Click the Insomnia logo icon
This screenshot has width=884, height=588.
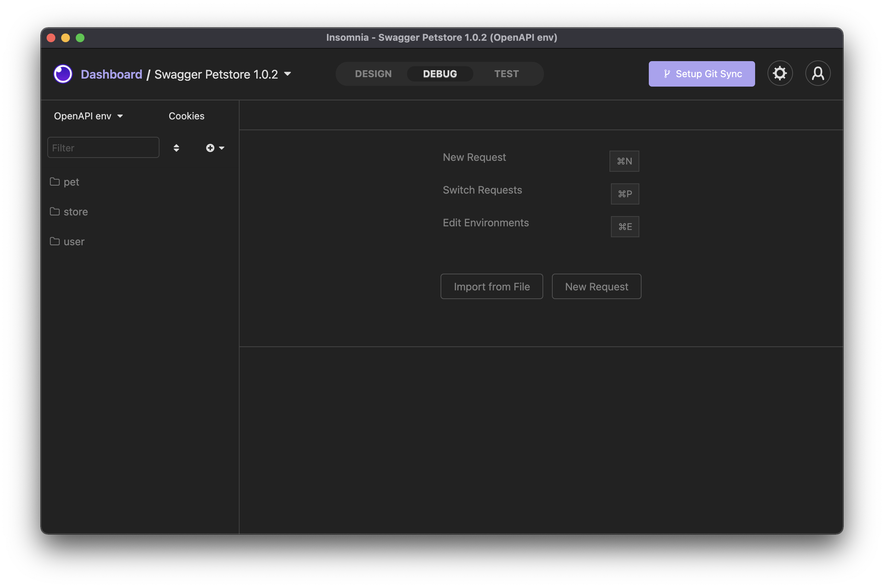click(x=63, y=74)
